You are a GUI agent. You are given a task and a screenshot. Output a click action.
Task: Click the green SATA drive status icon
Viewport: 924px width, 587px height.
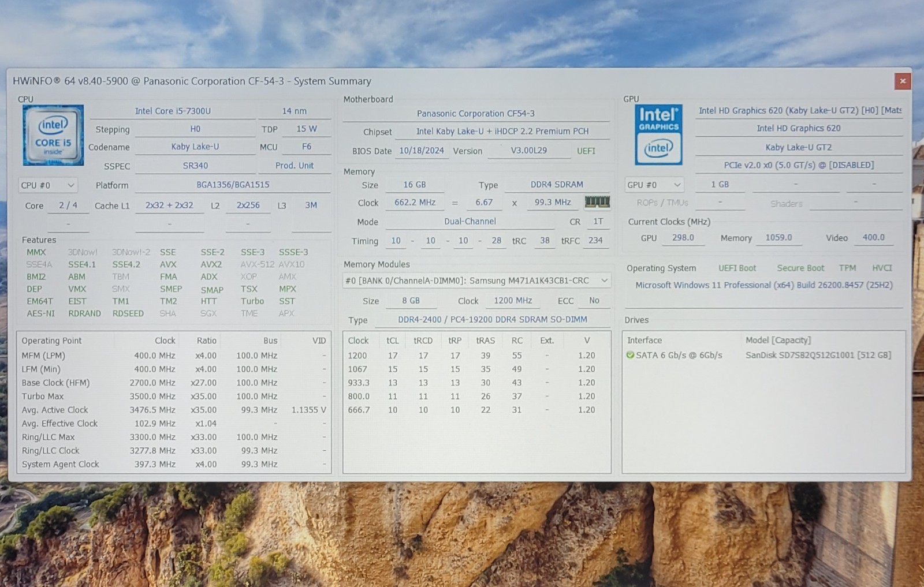pos(630,355)
